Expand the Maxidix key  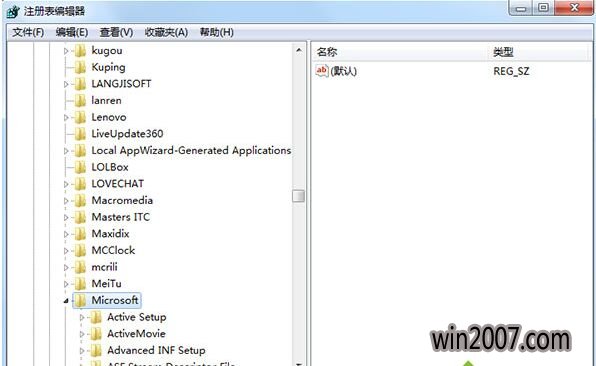pos(66,234)
